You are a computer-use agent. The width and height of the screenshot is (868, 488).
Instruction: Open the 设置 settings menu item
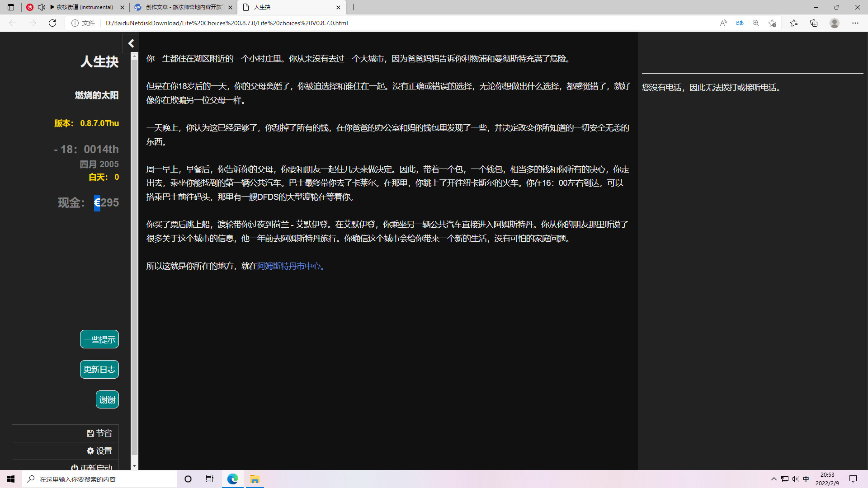coord(99,451)
